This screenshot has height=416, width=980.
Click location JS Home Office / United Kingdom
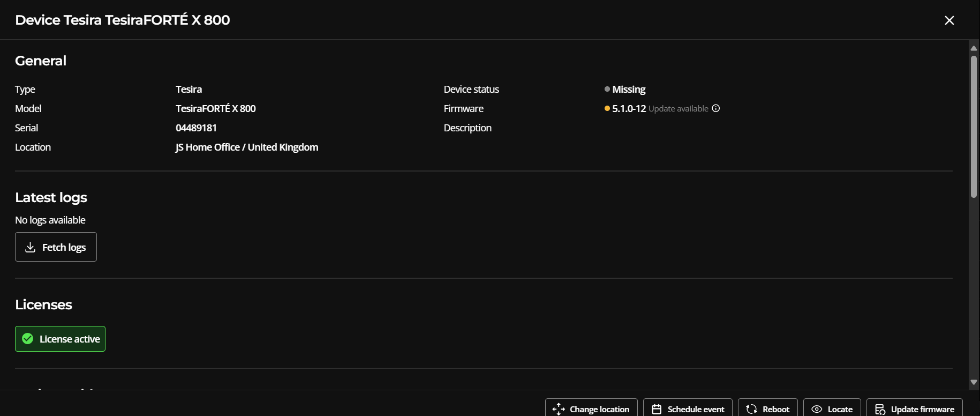[x=247, y=147]
